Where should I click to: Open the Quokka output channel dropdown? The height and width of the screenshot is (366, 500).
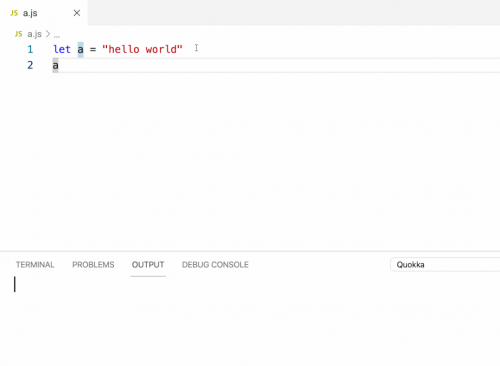pos(445,265)
